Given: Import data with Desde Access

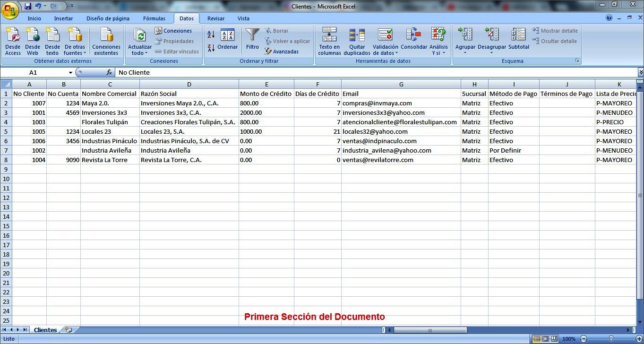Looking at the screenshot, I should (13, 41).
